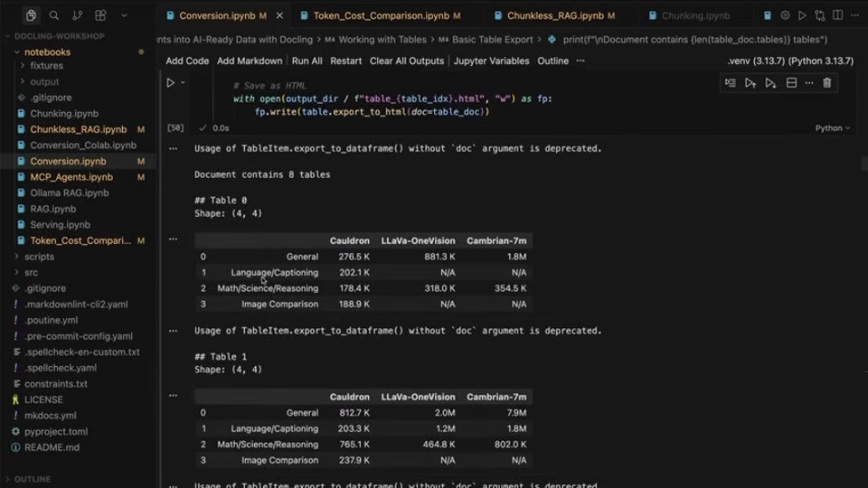Click the Run by Line cell icon
This screenshot has width=868, height=488.
(x=731, y=83)
